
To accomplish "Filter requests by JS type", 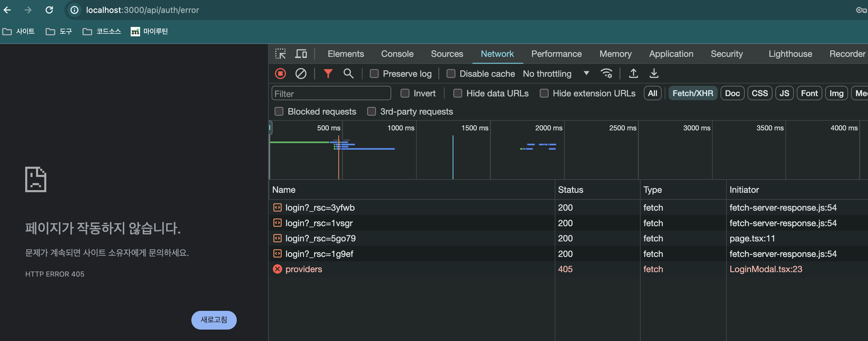I will pos(784,93).
